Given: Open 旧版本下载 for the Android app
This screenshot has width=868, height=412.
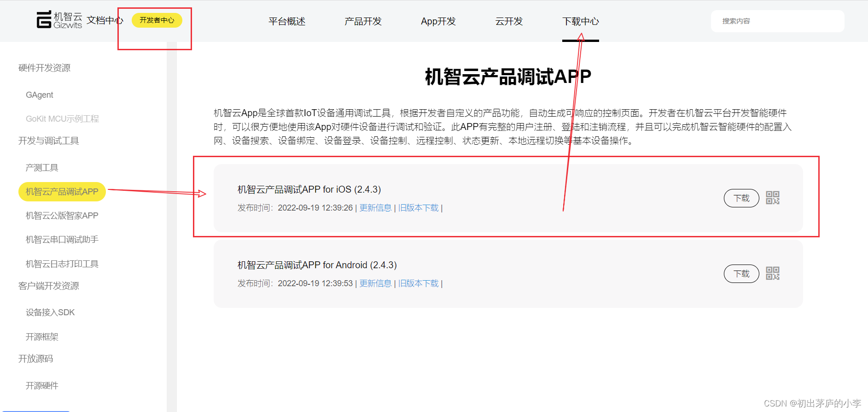Looking at the screenshot, I should [419, 283].
